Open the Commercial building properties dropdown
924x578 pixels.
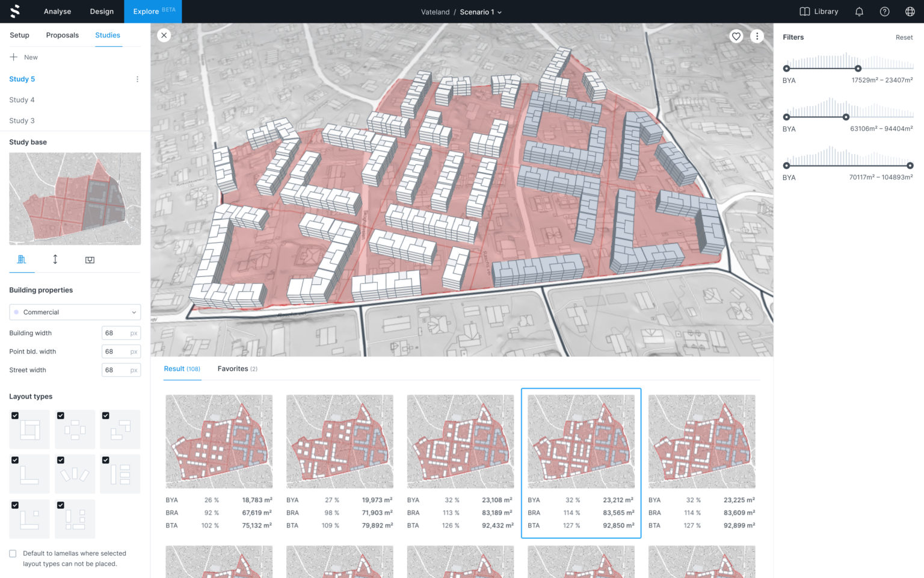click(x=75, y=312)
